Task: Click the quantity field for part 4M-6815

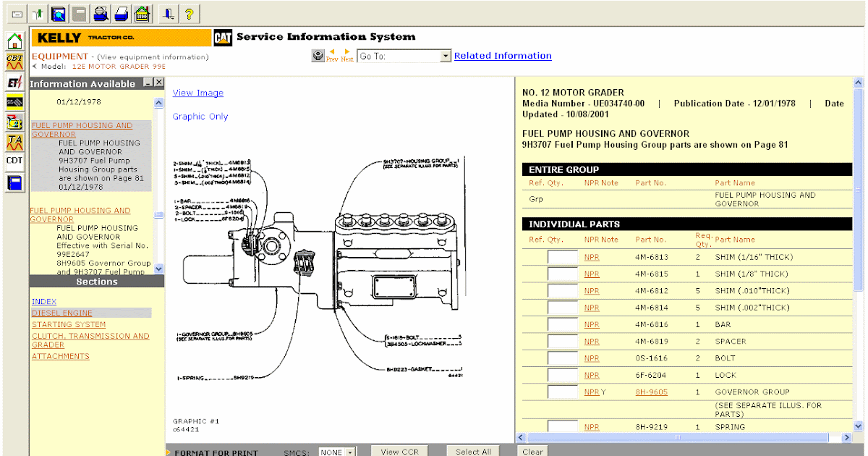Action: [x=562, y=274]
